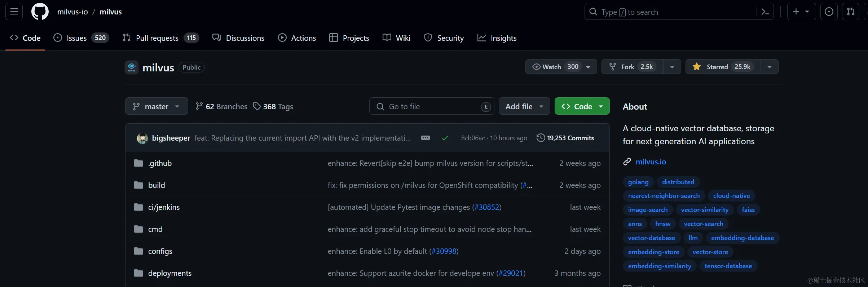Click the search bar field
The width and height of the screenshot is (868, 287).
(x=671, y=12)
